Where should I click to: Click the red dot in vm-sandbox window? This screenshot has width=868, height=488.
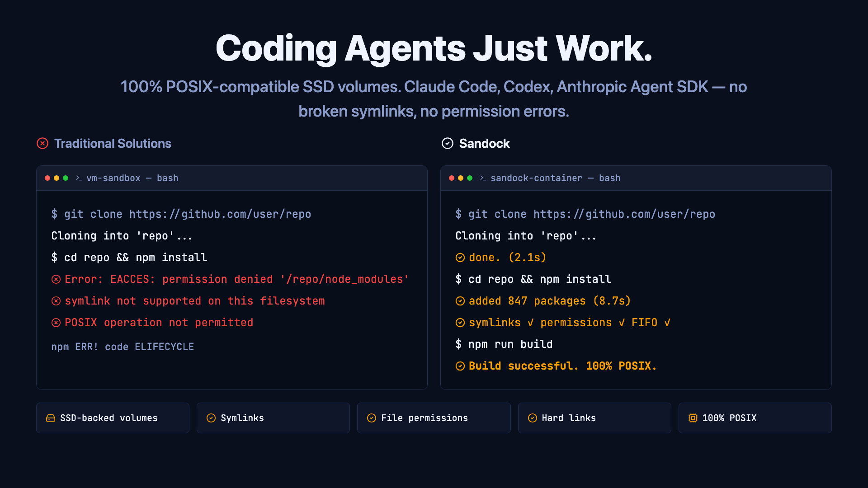[x=47, y=178]
